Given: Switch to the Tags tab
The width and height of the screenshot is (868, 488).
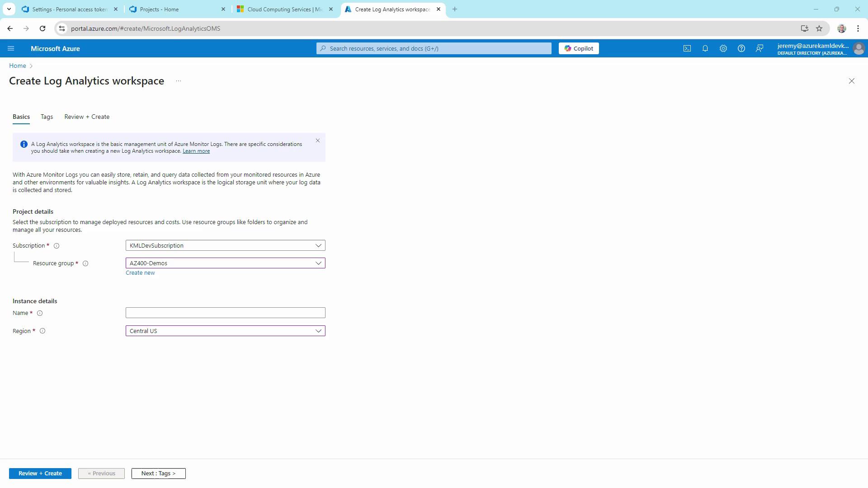Looking at the screenshot, I should coord(47,117).
